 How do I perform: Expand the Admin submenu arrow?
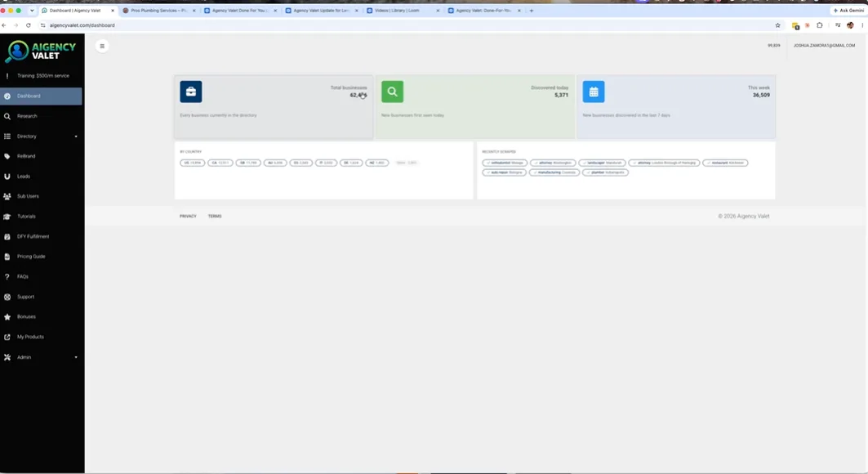[x=76, y=357]
